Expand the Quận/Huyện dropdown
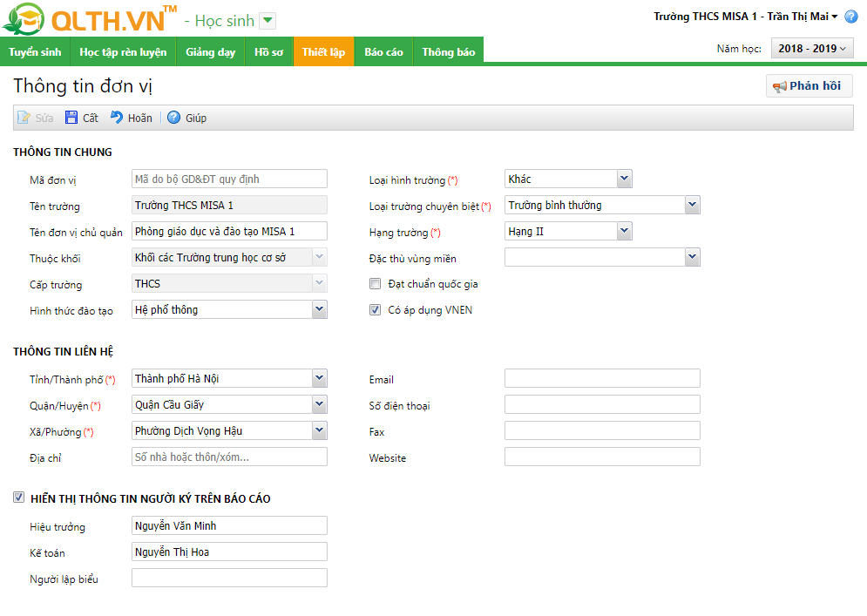Image resolution: width=867 pixels, height=616 pixels. pyautogui.click(x=319, y=404)
